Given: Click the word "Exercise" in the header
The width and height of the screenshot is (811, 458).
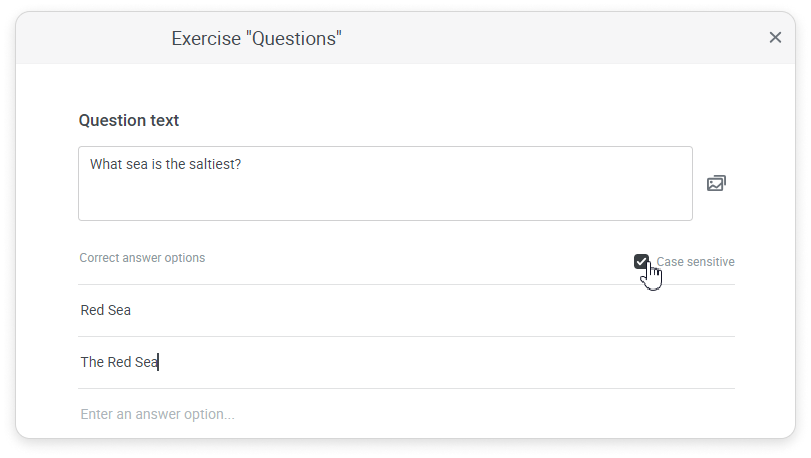Looking at the screenshot, I should point(205,39).
